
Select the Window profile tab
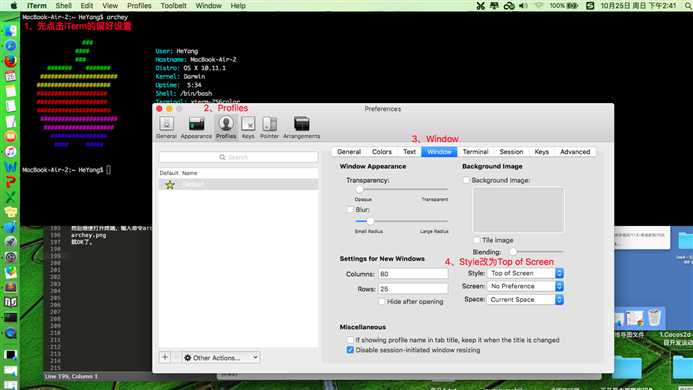[x=439, y=152]
